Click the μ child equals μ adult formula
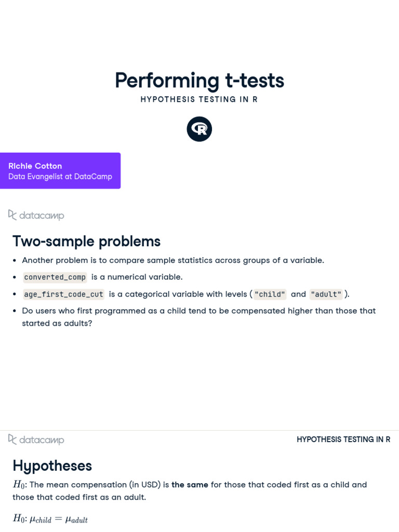This screenshot has width=399, height=532. click(54, 518)
